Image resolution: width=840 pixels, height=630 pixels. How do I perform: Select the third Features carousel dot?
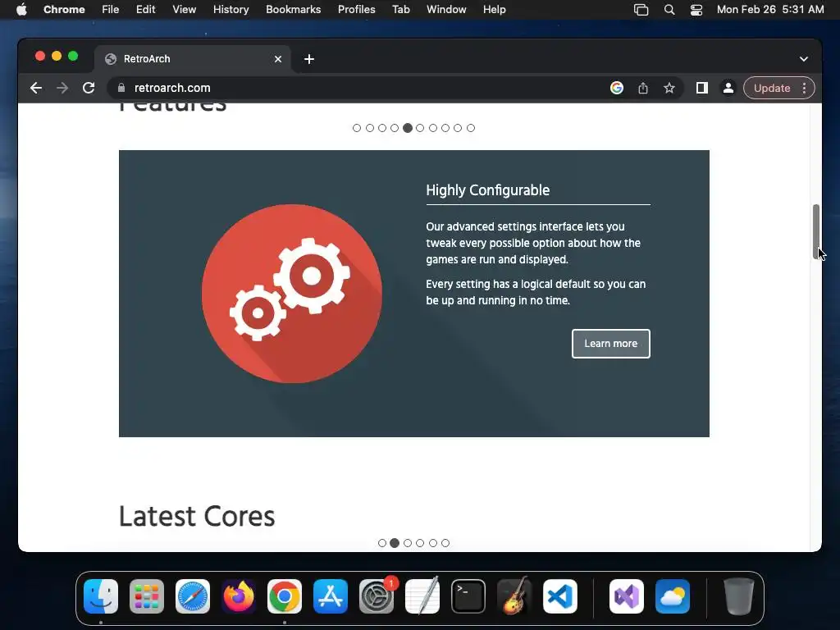[382, 128]
